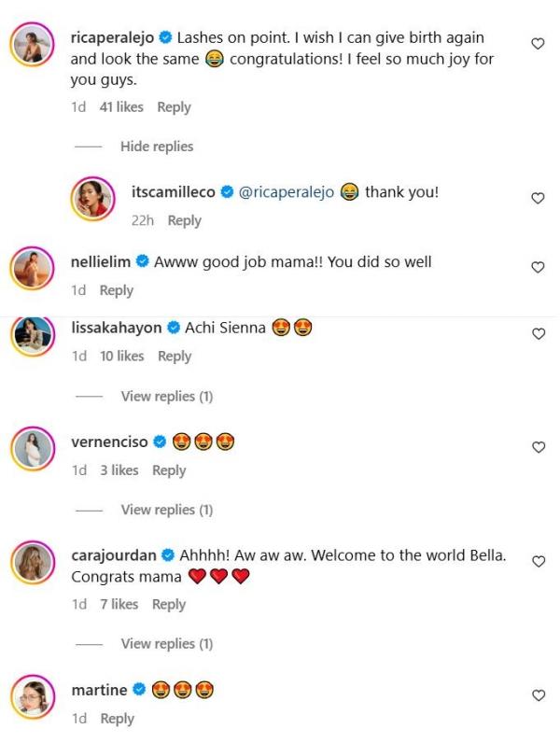
Task: Tap the heart on nellielim's comment
Action: [538, 268]
